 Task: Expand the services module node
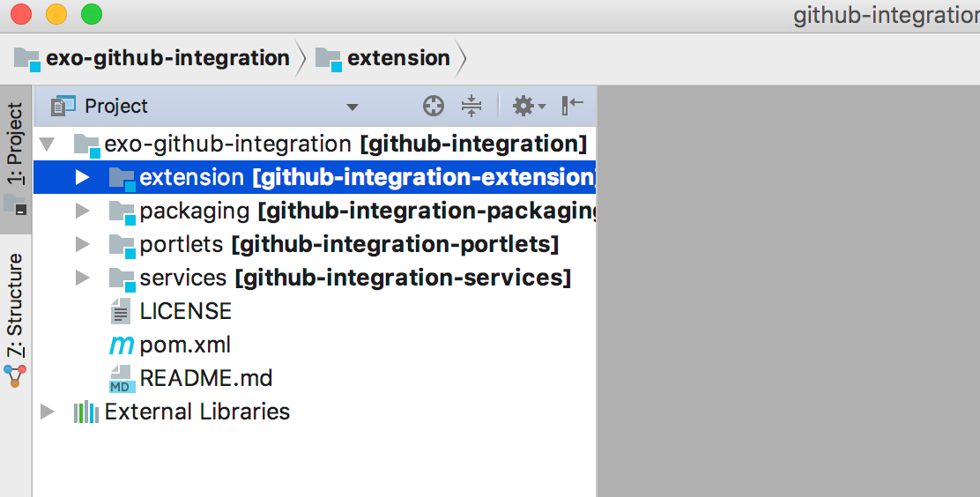coord(83,278)
